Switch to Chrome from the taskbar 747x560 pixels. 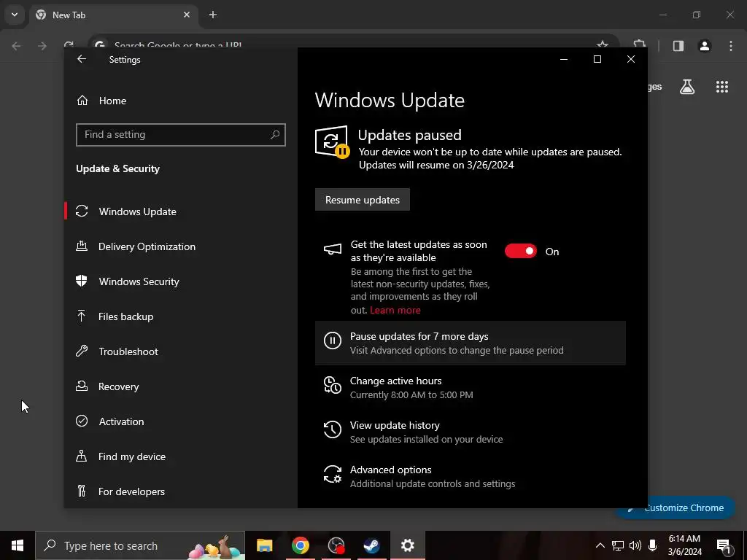click(x=300, y=545)
